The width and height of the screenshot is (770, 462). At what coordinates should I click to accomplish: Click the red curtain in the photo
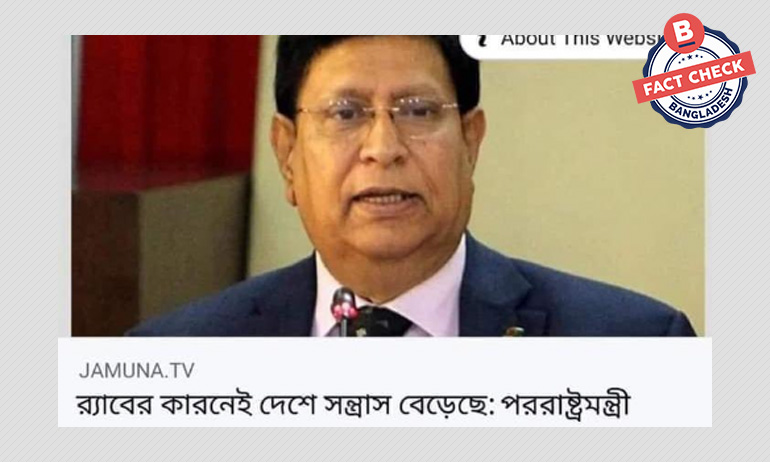coord(168,110)
